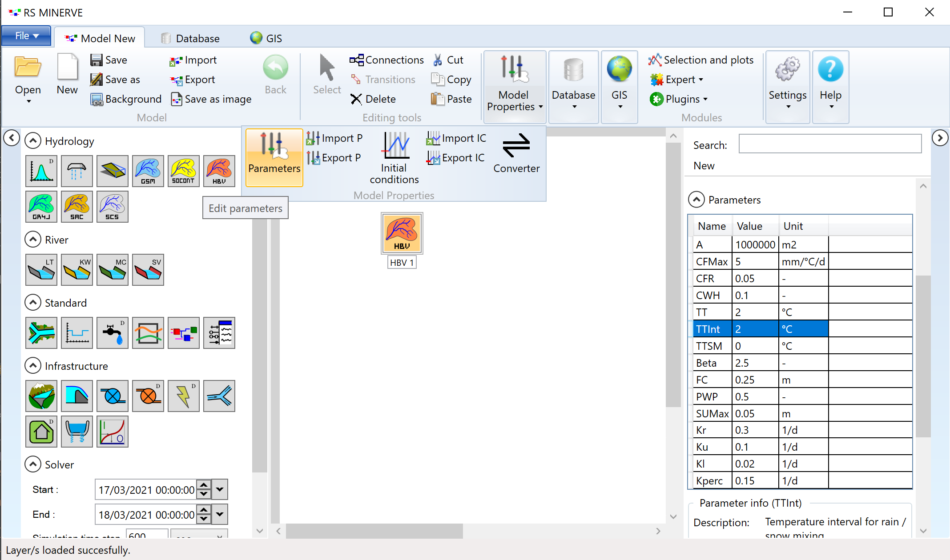This screenshot has height=560, width=950.
Task: Click Save as
Action: 115,80
